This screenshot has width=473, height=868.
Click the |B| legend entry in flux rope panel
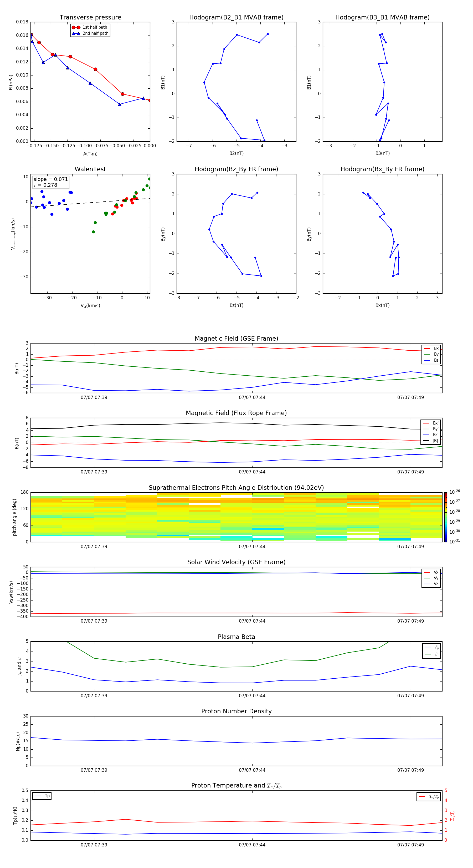pyautogui.click(x=431, y=441)
